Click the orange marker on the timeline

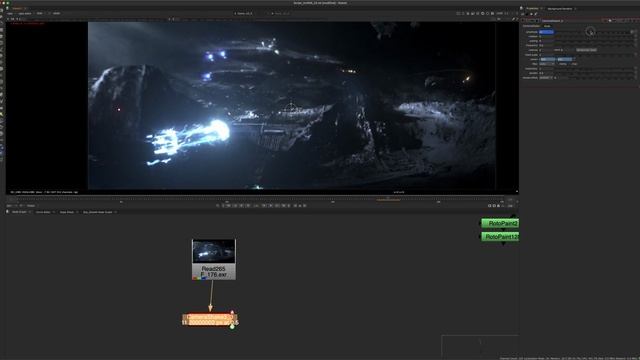pyautogui.click(x=388, y=200)
